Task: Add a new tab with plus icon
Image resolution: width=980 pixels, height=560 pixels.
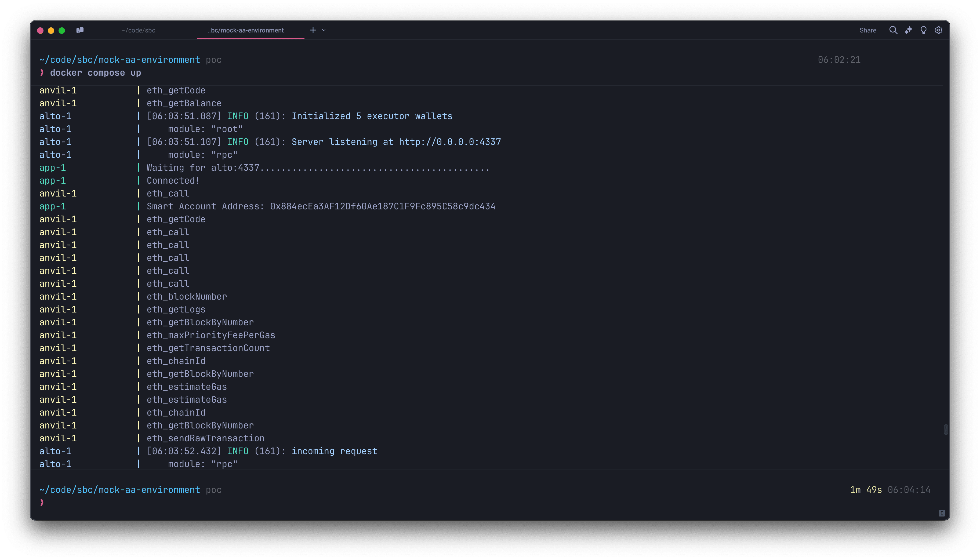Action: [x=313, y=30]
